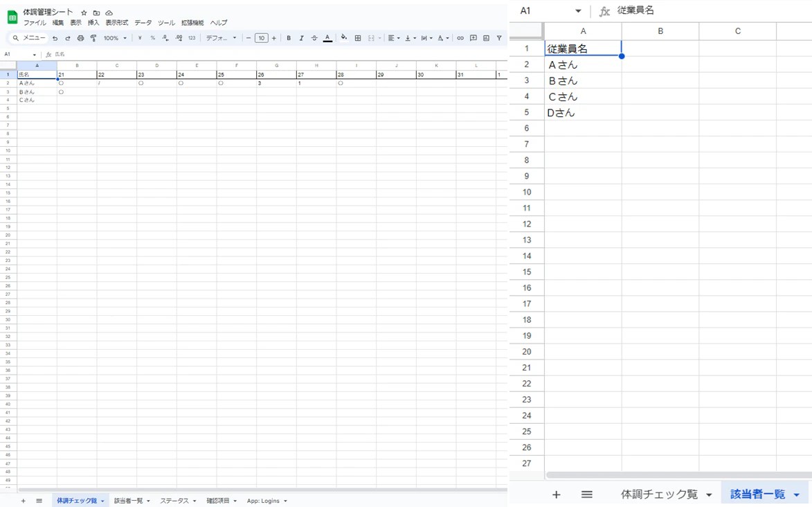Open the cell borders tool
This screenshot has width=812, height=507.
point(358,38)
